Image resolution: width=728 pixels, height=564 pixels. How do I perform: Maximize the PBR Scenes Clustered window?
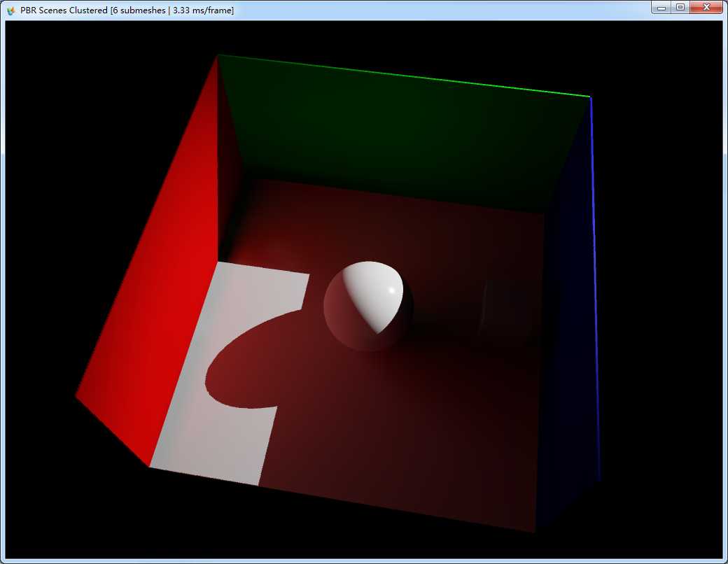(x=680, y=8)
